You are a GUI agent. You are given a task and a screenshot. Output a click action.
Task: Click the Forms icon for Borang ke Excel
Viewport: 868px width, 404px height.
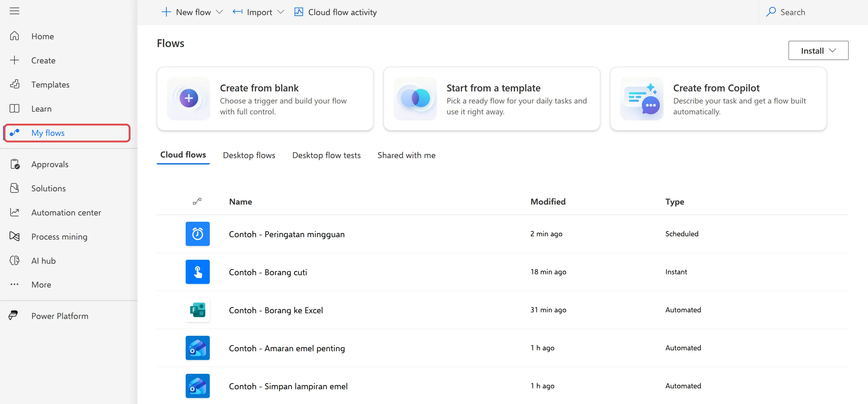(198, 310)
